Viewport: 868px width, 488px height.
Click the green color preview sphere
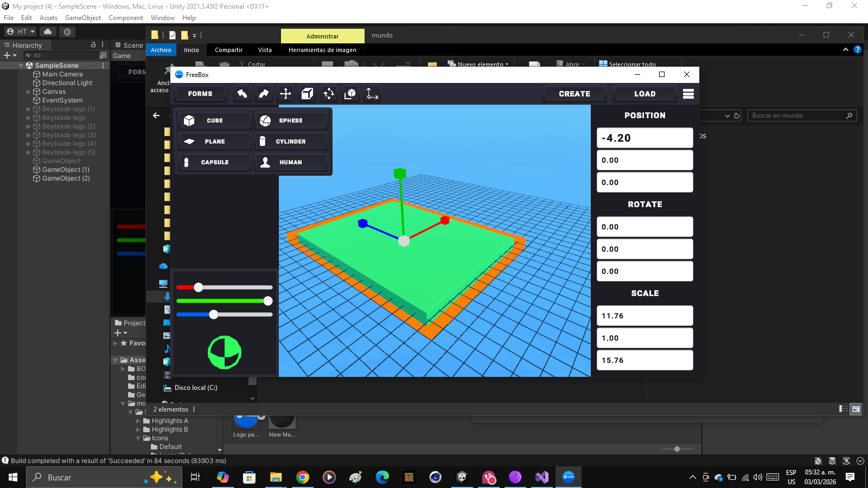[x=225, y=352]
